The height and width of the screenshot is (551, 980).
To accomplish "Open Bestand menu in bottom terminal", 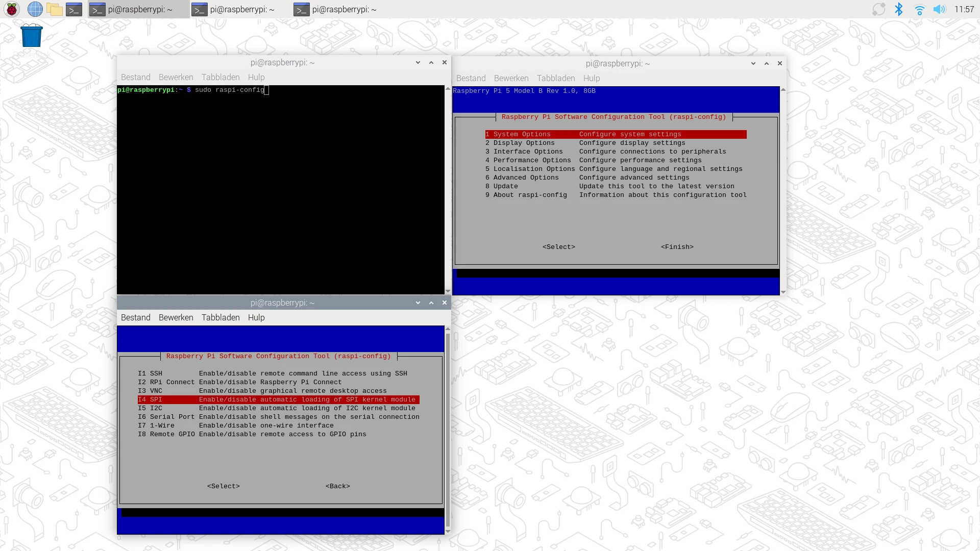I will [x=135, y=317].
